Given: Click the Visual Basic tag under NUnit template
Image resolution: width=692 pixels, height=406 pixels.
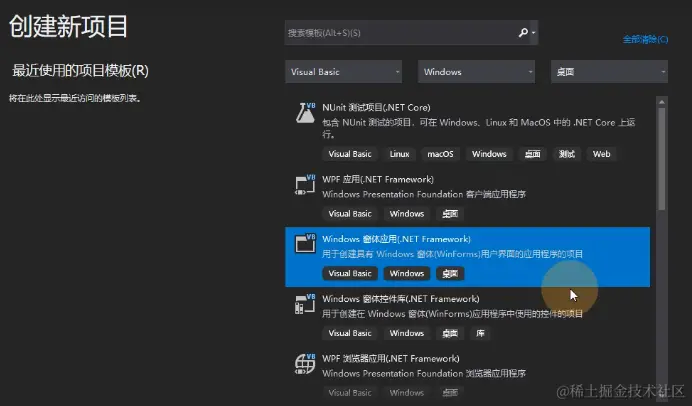Looking at the screenshot, I should [350, 154].
